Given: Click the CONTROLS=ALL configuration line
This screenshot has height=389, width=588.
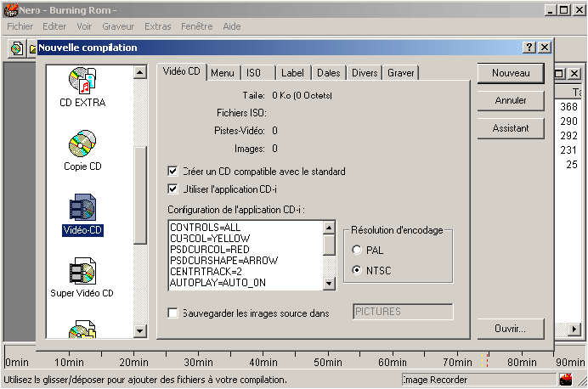Looking at the screenshot, I should [205, 228].
